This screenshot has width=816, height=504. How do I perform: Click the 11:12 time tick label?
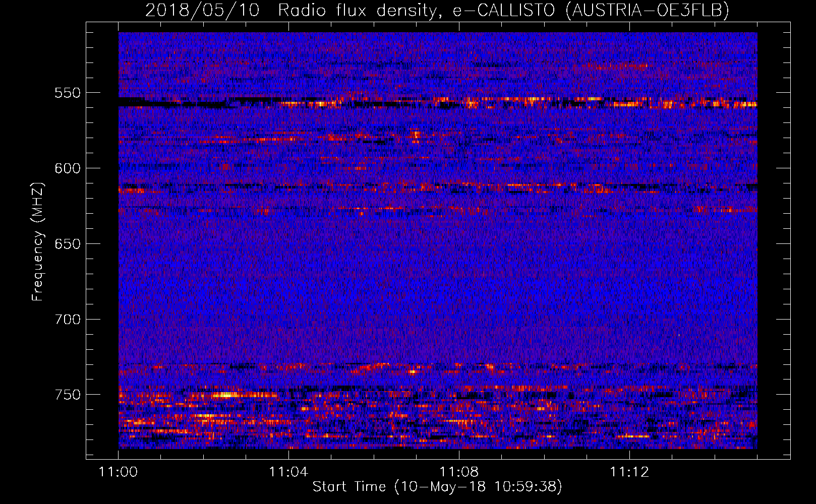click(x=629, y=472)
